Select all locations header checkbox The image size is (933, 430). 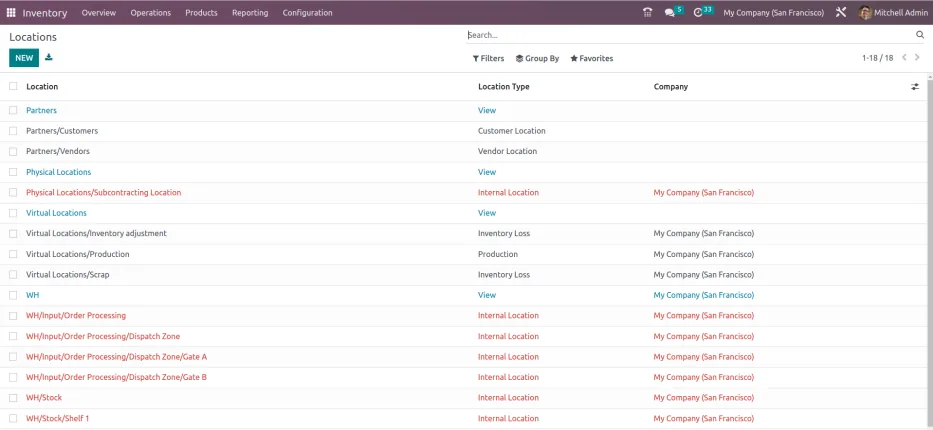13,86
